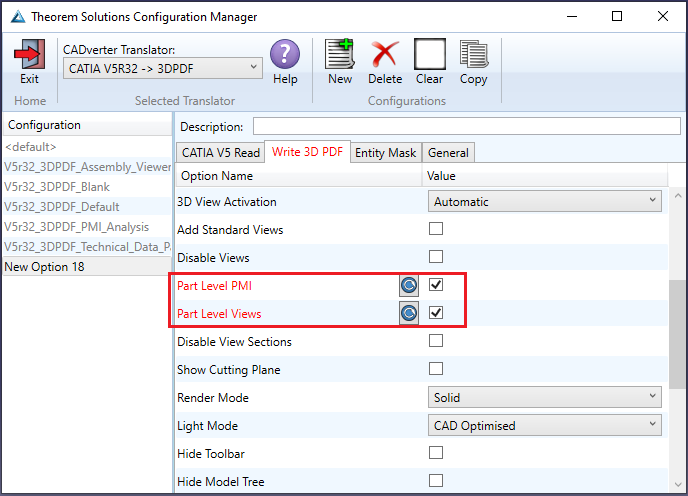Tick Disable View Sections checkbox
Viewport: 688px width, 496px height.
pyautogui.click(x=436, y=341)
